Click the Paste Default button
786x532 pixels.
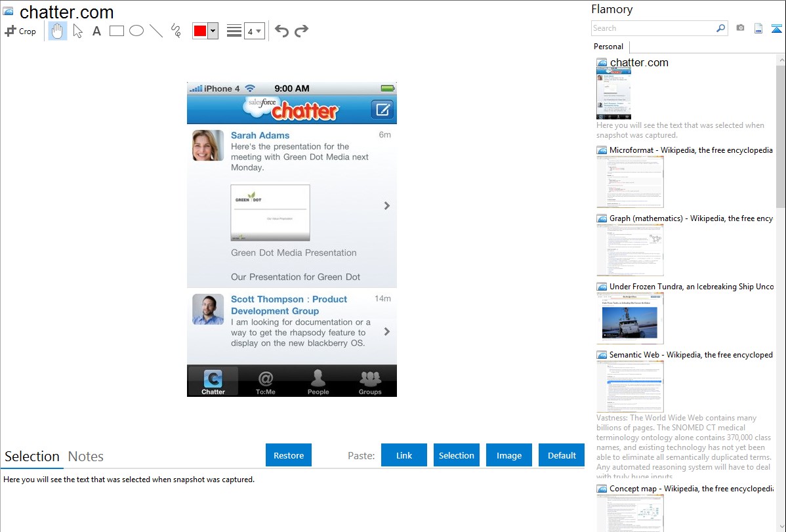[x=562, y=455]
